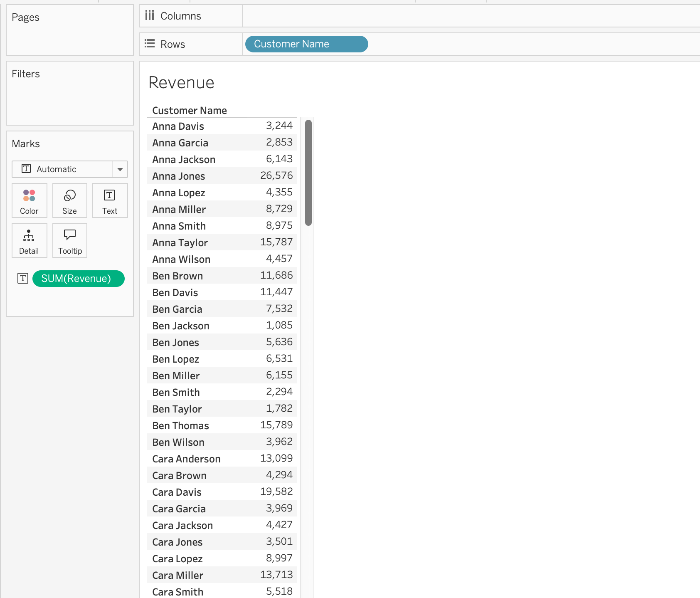Select the Customer Name pill in Rows
This screenshot has height=598, width=700.
306,44
